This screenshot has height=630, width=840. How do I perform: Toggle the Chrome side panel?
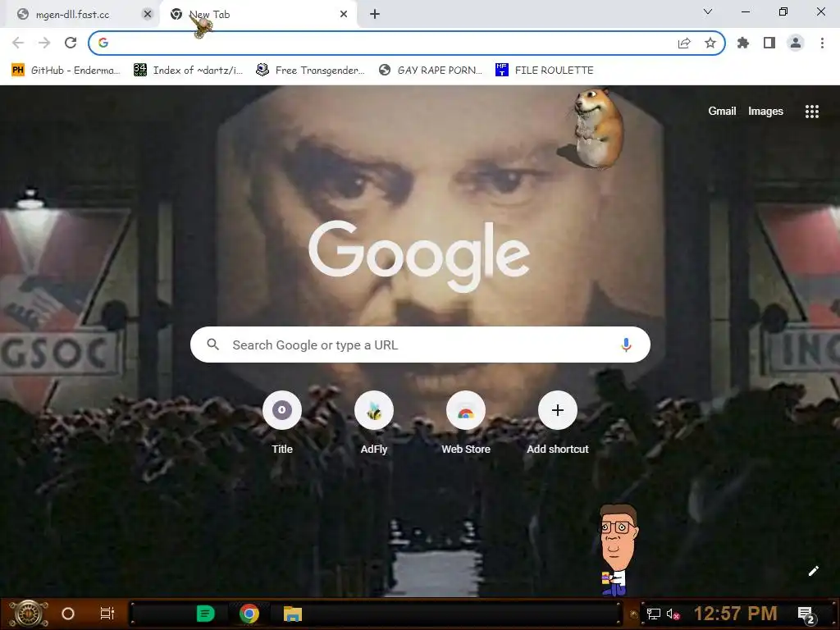pyautogui.click(x=769, y=43)
